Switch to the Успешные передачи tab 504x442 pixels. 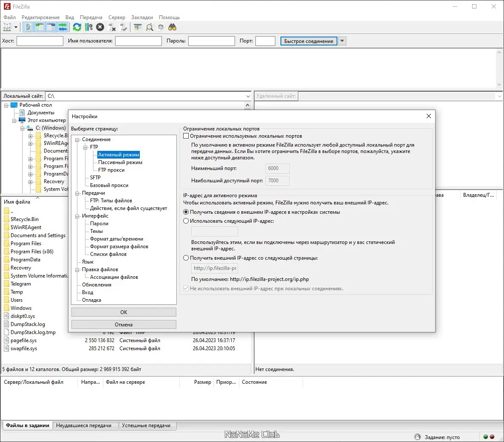point(146,425)
